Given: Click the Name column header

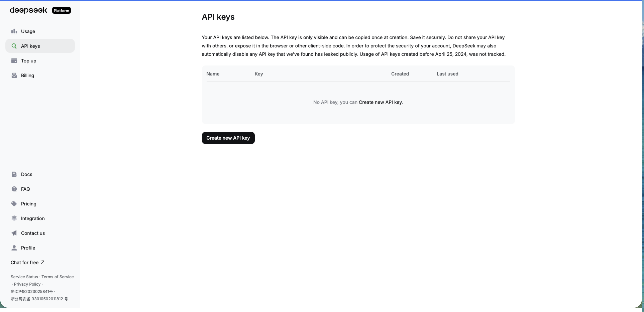Looking at the screenshot, I should (x=213, y=74).
